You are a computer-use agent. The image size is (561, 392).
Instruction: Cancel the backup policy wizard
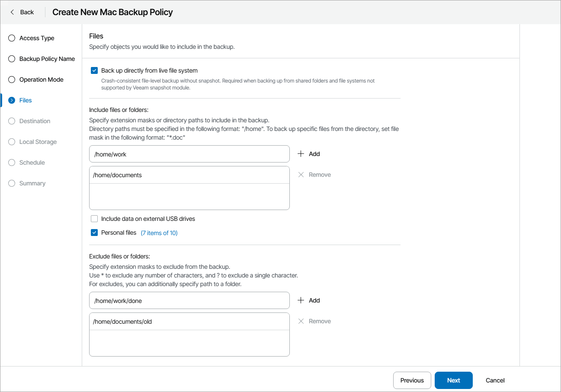pos(495,380)
